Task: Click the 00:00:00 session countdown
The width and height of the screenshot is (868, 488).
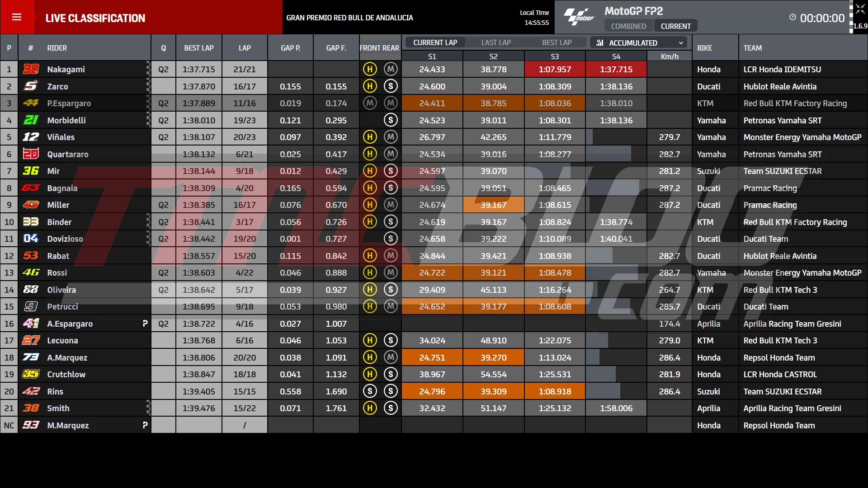Action: (x=822, y=18)
